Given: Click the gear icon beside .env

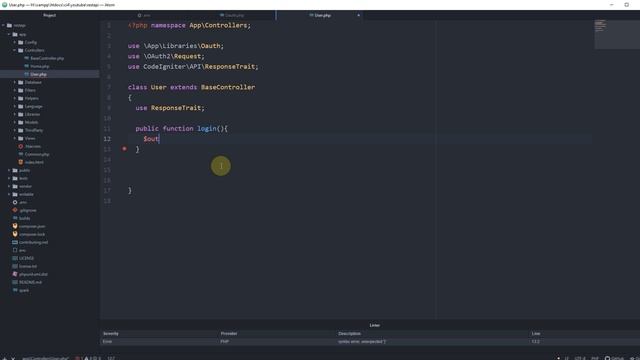Looking at the screenshot, I should pyautogui.click(x=15, y=202).
